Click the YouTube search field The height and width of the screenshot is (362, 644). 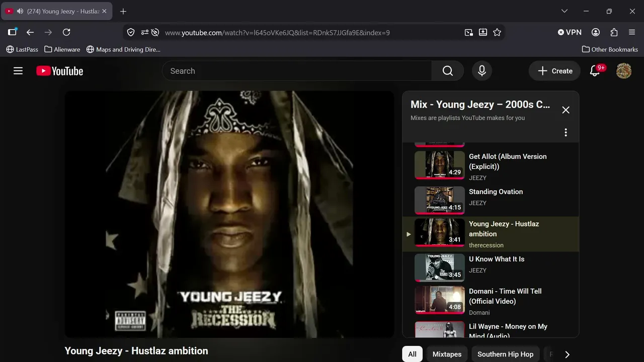coord(297,71)
